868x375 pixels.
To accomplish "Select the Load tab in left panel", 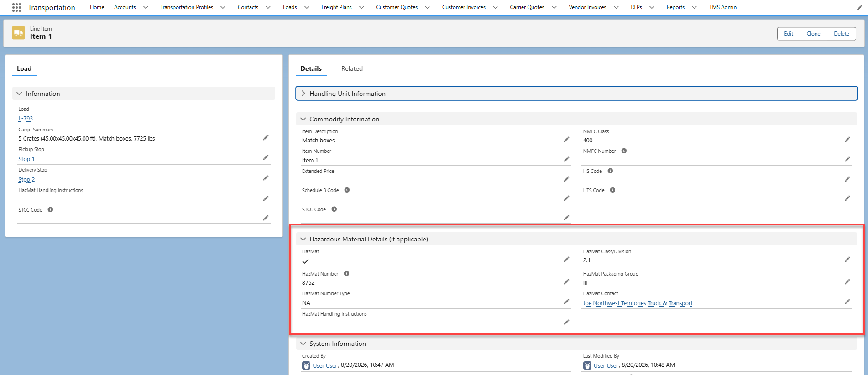I will (x=24, y=68).
